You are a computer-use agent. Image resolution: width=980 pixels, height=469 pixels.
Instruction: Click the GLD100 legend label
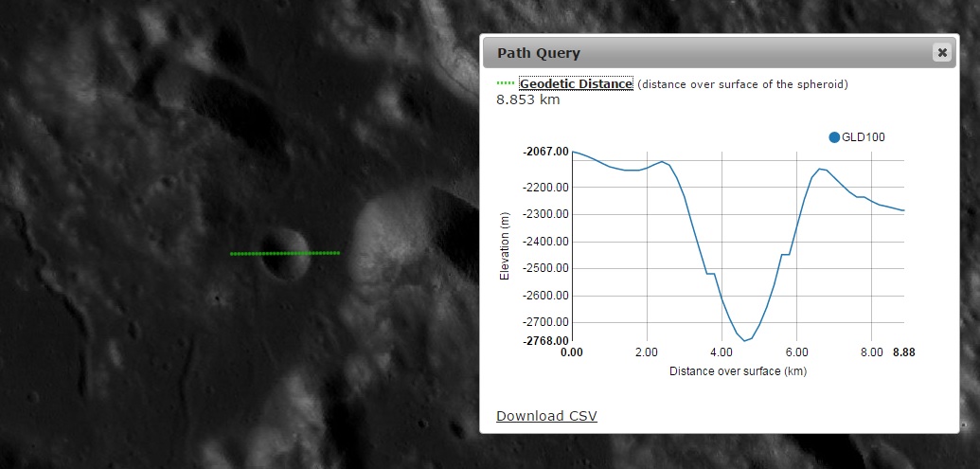coord(863,137)
